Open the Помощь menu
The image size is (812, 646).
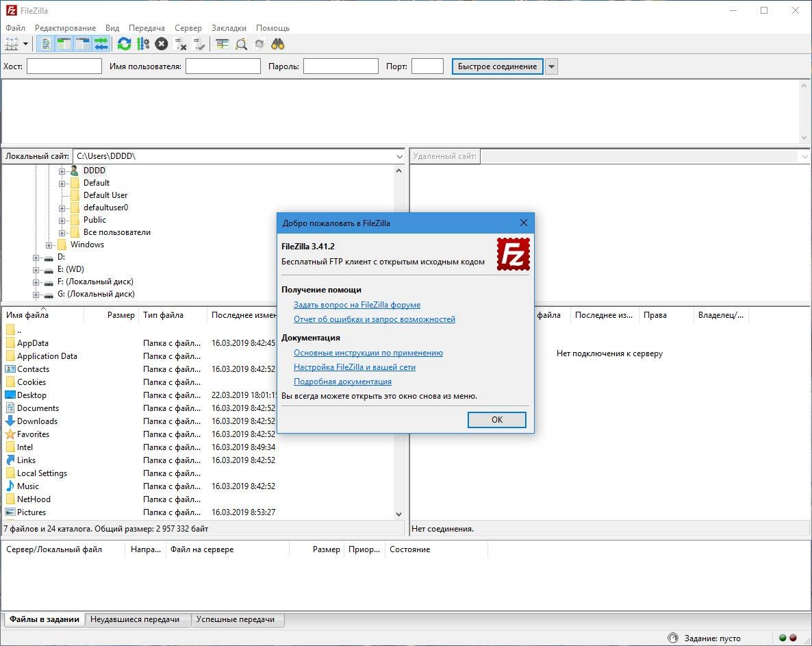[x=272, y=28]
